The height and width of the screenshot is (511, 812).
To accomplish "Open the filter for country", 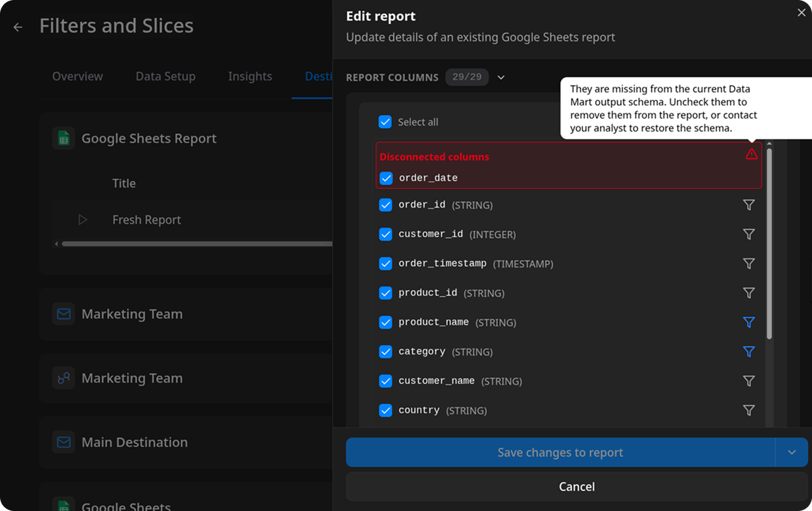I will pyautogui.click(x=749, y=411).
